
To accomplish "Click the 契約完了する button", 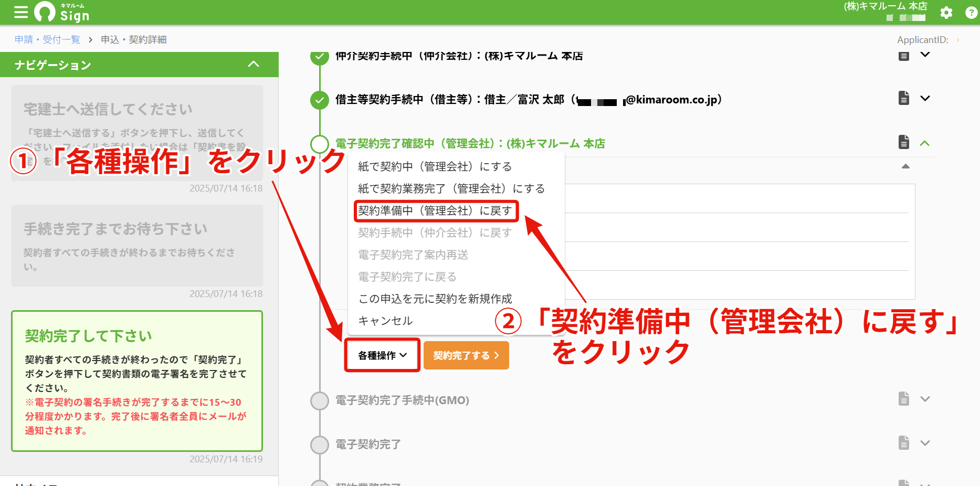I will click(466, 355).
